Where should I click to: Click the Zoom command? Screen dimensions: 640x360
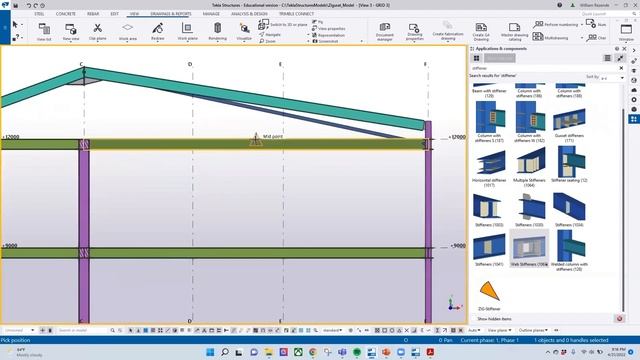tap(267, 41)
